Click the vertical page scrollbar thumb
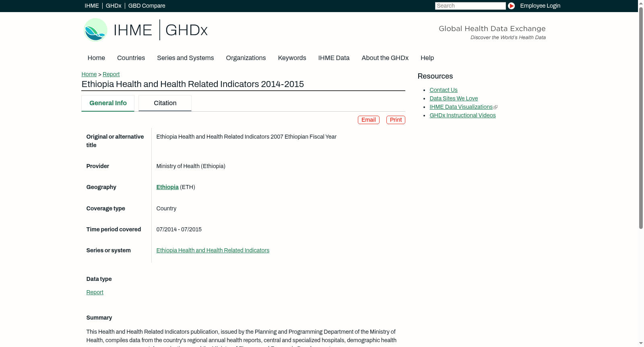Viewport: 644px width, 347px height. pos(641,118)
